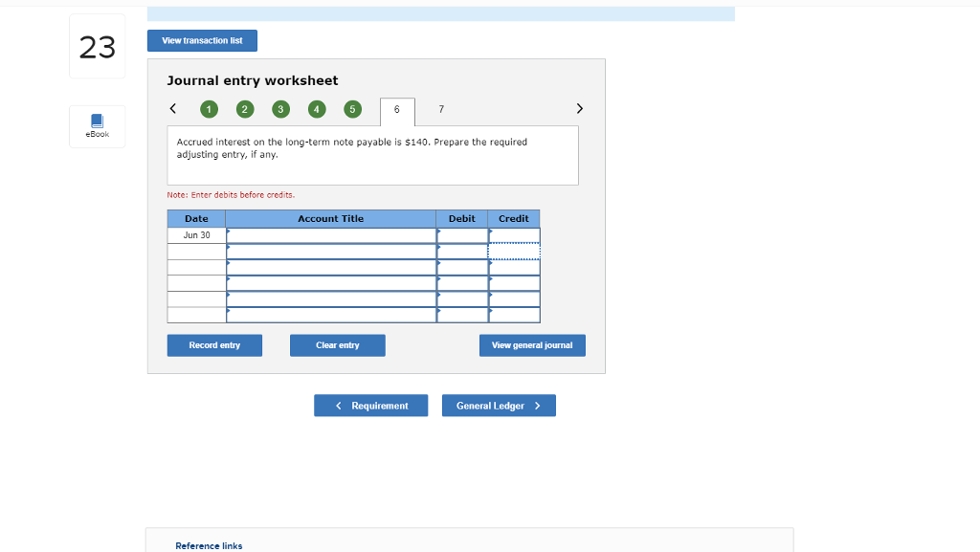
Task: Click the focused Credit cell in second row
Action: pos(514,252)
